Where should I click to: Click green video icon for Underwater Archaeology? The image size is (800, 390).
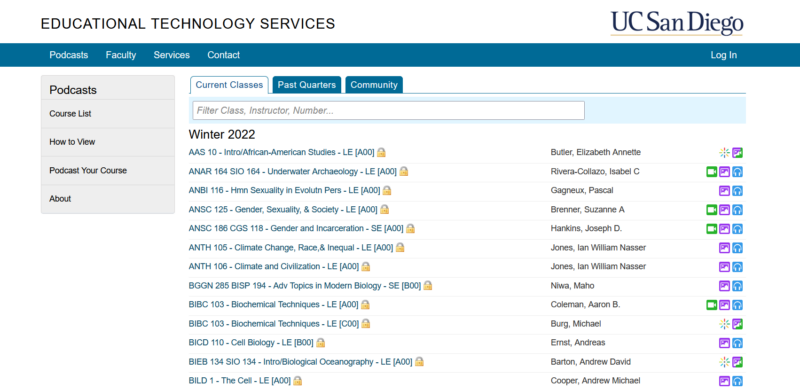(x=711, y=172)
